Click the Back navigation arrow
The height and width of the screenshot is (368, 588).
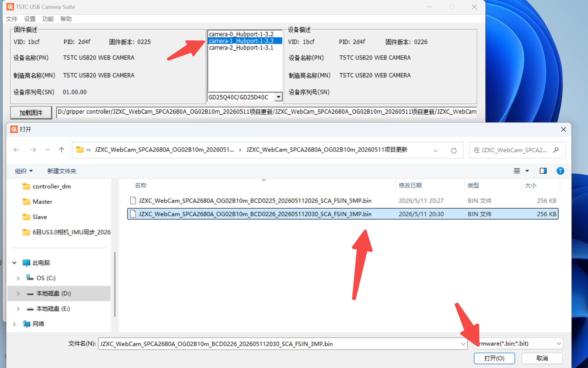click(x=17, y=150)
